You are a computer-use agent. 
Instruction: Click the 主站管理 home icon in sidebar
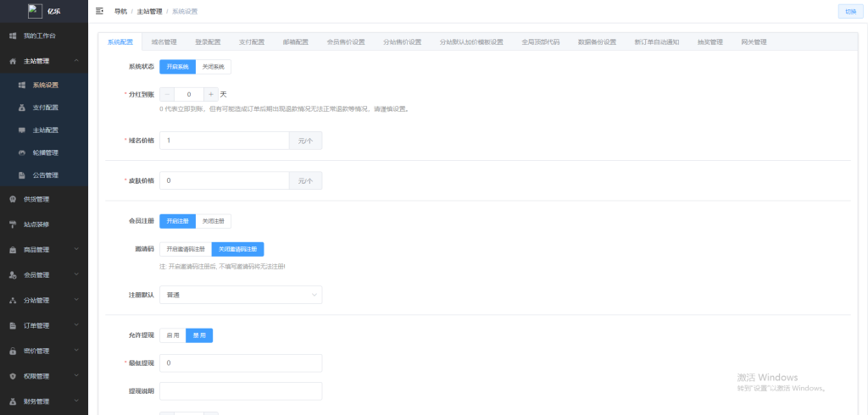(13, 62)
